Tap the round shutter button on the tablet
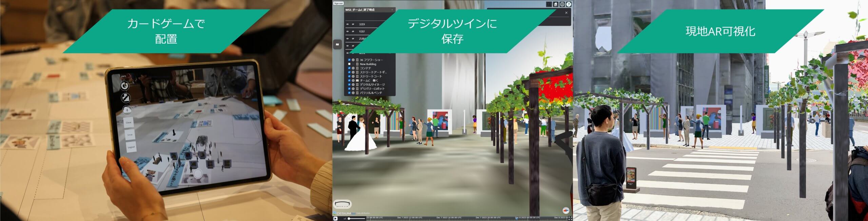 (198, 173)
